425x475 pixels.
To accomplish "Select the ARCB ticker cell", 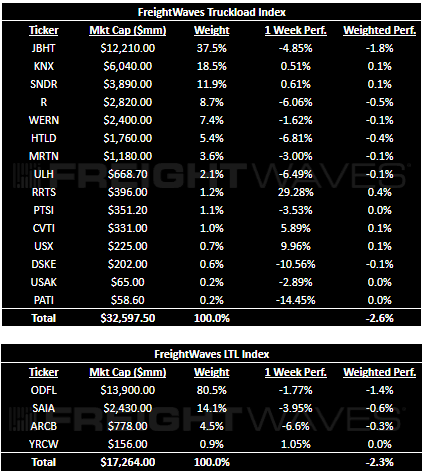I will [44, 426].
